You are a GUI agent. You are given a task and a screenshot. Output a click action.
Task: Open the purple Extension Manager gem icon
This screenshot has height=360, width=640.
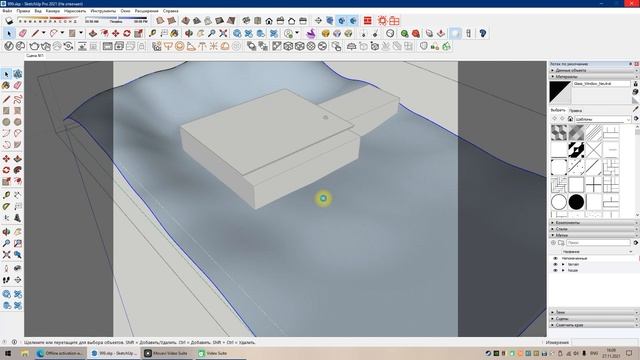[x=311, y=33]
